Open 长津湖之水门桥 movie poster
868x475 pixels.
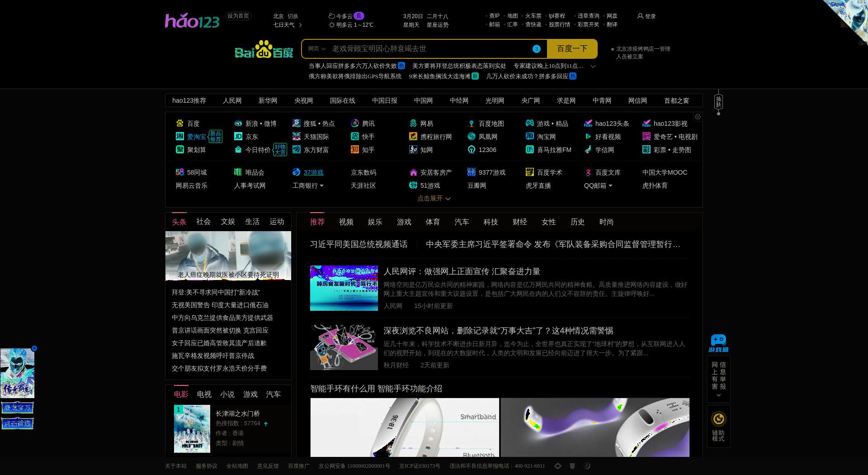(192, 429)
